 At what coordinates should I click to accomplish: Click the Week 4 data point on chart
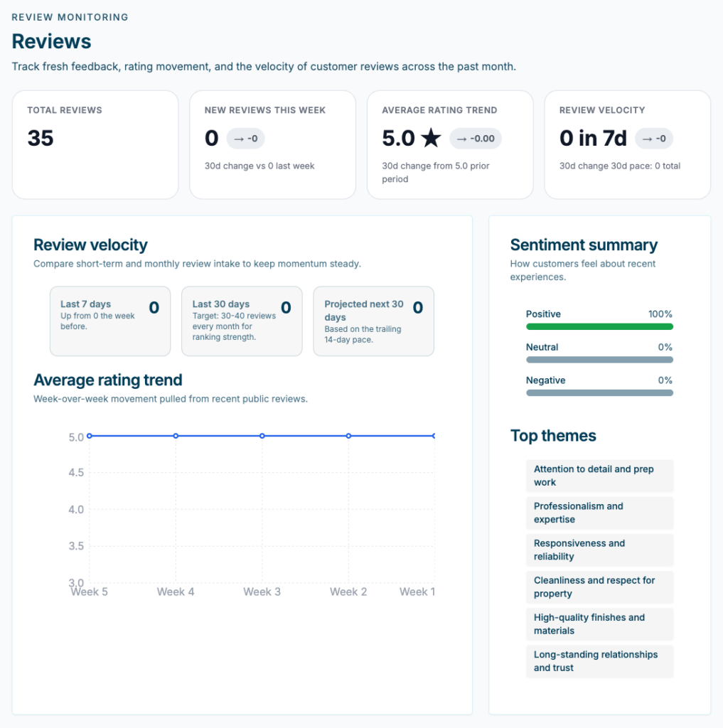[x=176, y=436]
